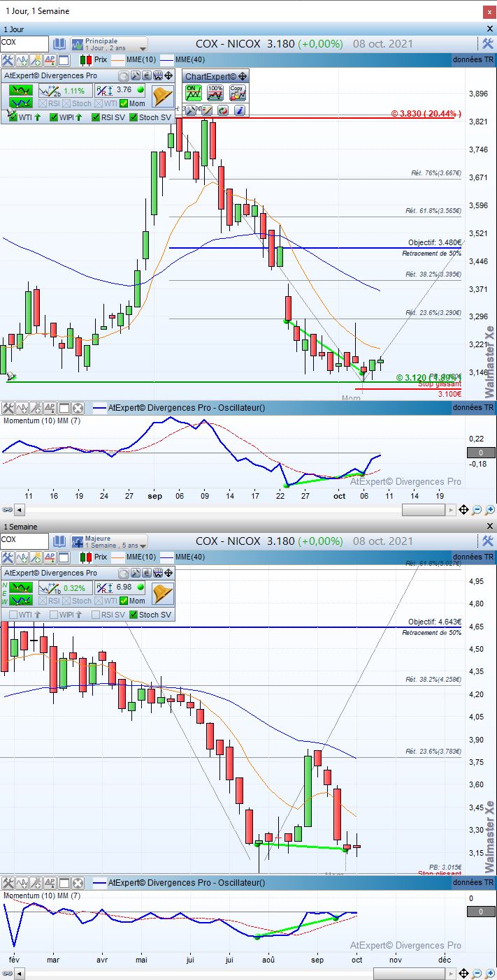497x980 pixels.
Task: Uncheck Stoch SV in the weekly panel
Action: [134, 615]
